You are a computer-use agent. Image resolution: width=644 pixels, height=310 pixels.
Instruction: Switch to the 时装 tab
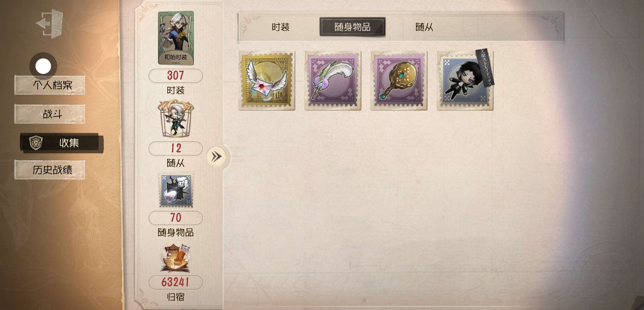pyautogui.click(x=280, y=27)
